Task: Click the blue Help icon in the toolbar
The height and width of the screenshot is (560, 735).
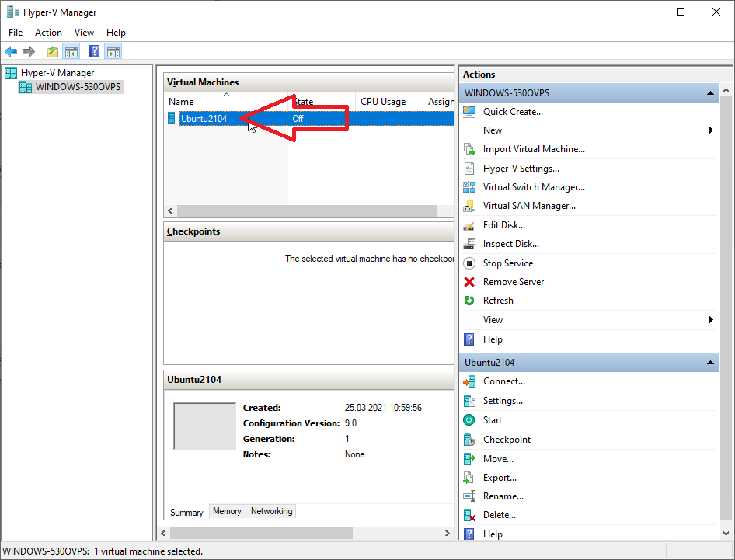Action: pyautogui.click(x=94, y=52)
